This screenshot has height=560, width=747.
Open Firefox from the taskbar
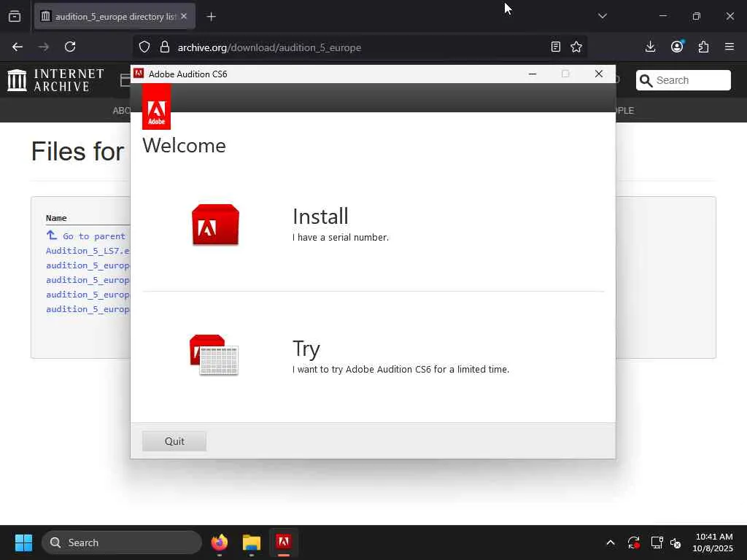220,542
